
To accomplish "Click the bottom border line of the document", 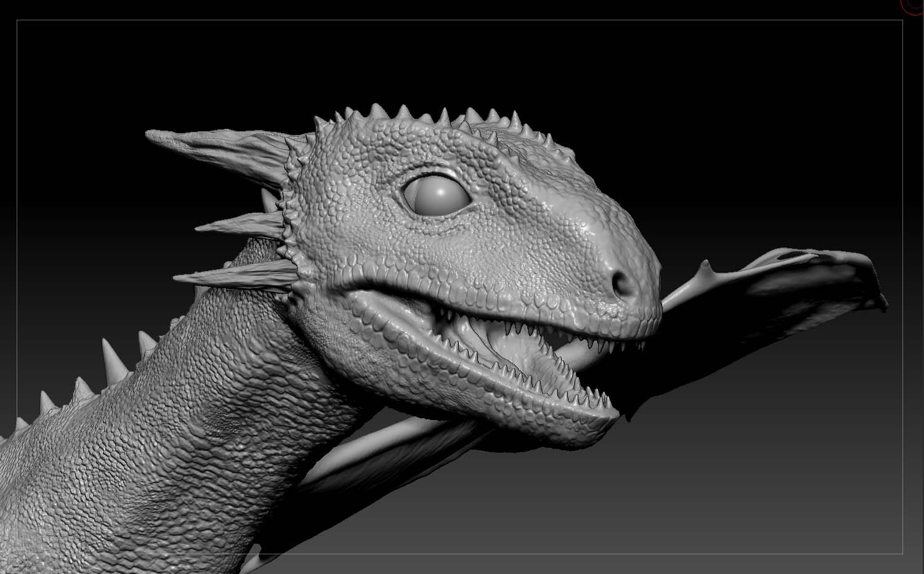I will coord(431,554).
